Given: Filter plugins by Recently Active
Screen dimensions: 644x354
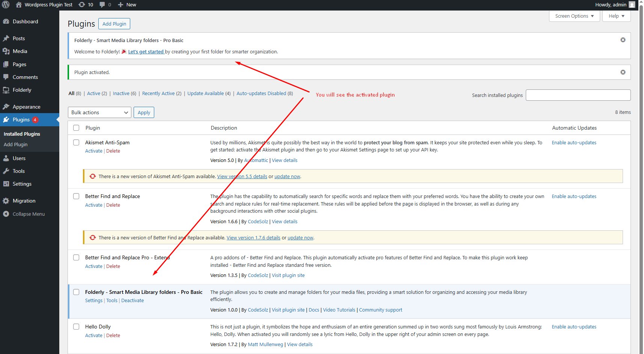Looking at the screenshot, I should [x=162, y=93].
